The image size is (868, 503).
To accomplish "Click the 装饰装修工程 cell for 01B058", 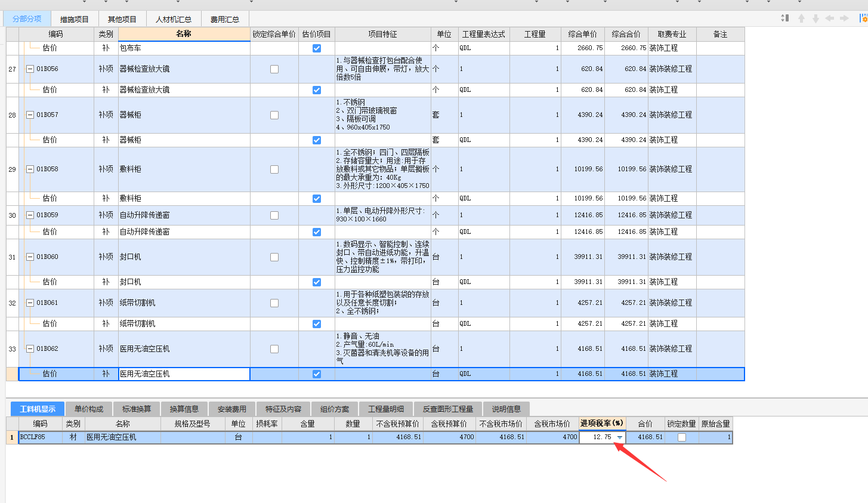I will point(672,169).
